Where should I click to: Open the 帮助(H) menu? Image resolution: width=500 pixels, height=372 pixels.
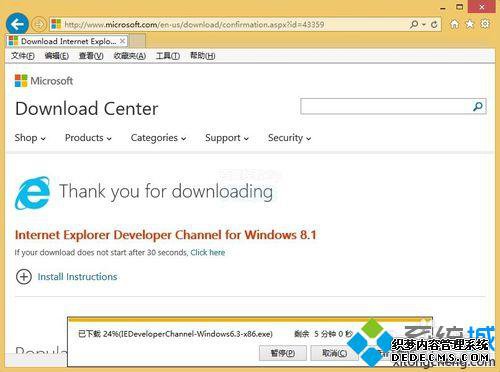point(203,56)
